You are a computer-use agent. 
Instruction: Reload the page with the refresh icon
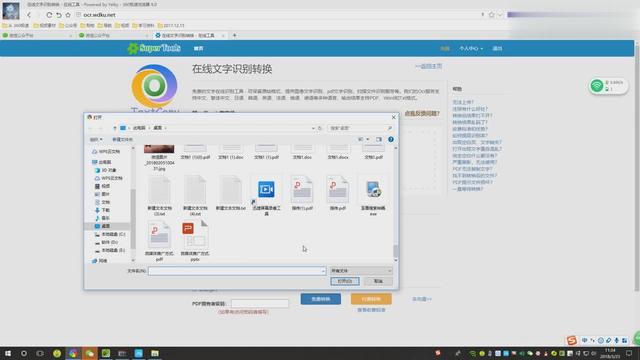point(49,15)
